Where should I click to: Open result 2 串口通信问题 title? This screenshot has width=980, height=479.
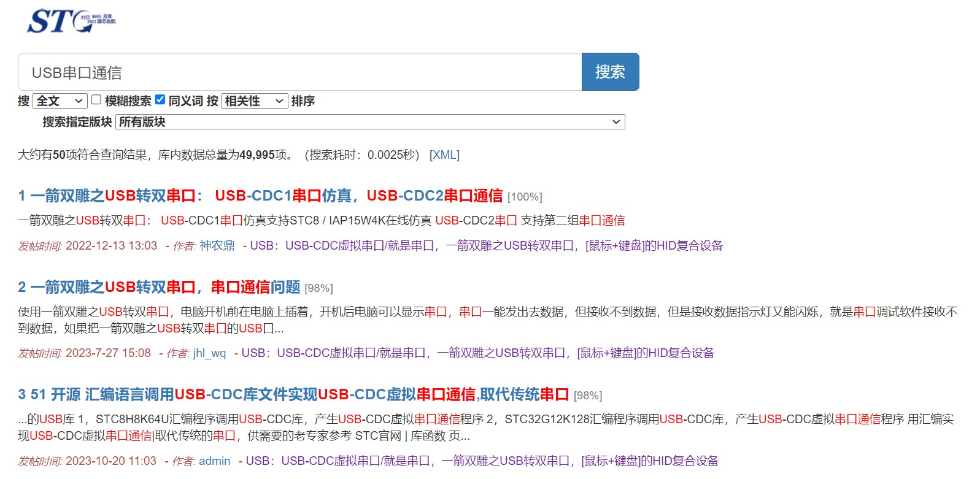(160, 287)
